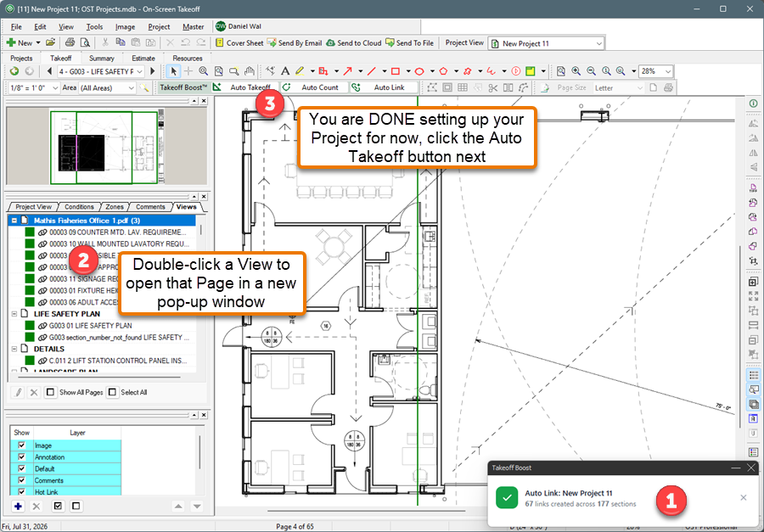Click the scissors cut tool in takeoff toolbar

click(x=492, y=87)
